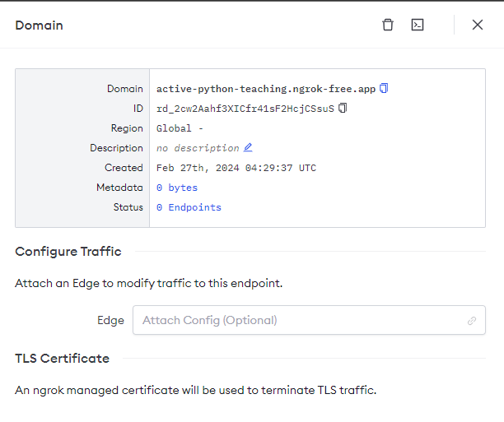Copy the ID using clipboard icon
Viewport: 504px width, 422px height.
(x=343, y=108)
